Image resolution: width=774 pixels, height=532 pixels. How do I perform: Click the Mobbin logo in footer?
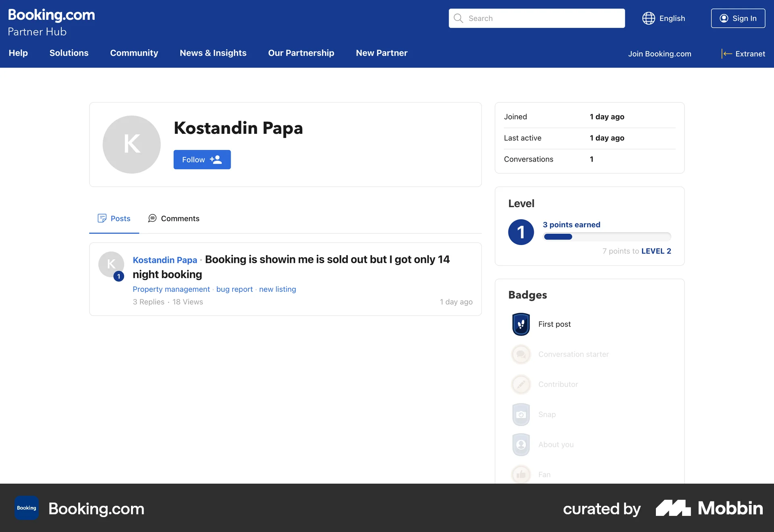[x=708, y=508]
